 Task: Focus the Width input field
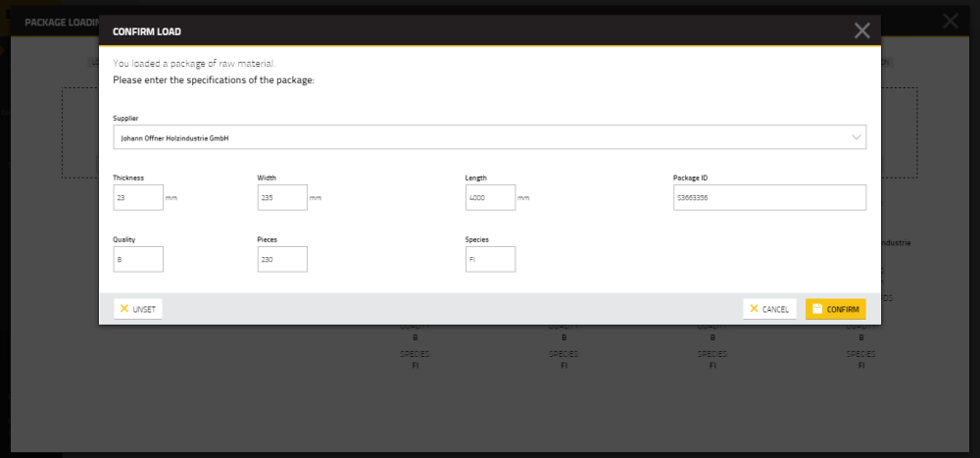pos(282,197)
